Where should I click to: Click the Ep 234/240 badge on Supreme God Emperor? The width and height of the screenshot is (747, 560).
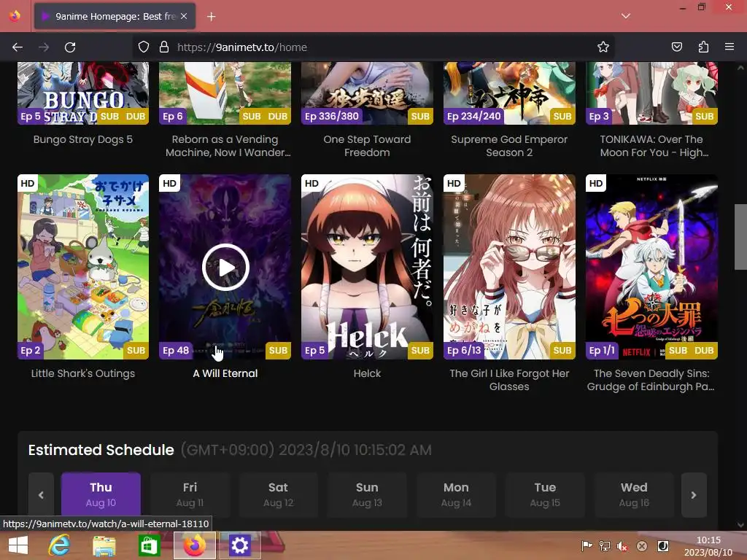[x=474, y=116]
